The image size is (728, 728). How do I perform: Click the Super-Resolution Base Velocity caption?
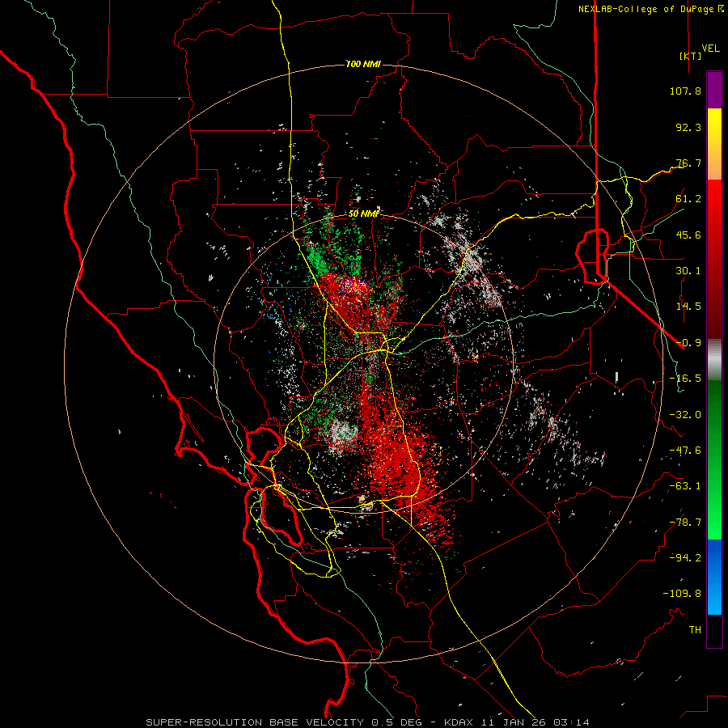368,722
